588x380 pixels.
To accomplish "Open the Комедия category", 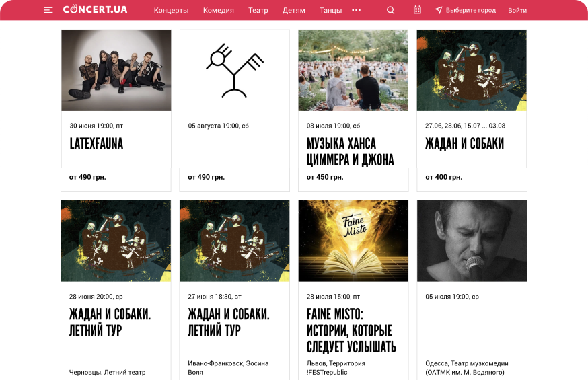I will click(218, 11).
